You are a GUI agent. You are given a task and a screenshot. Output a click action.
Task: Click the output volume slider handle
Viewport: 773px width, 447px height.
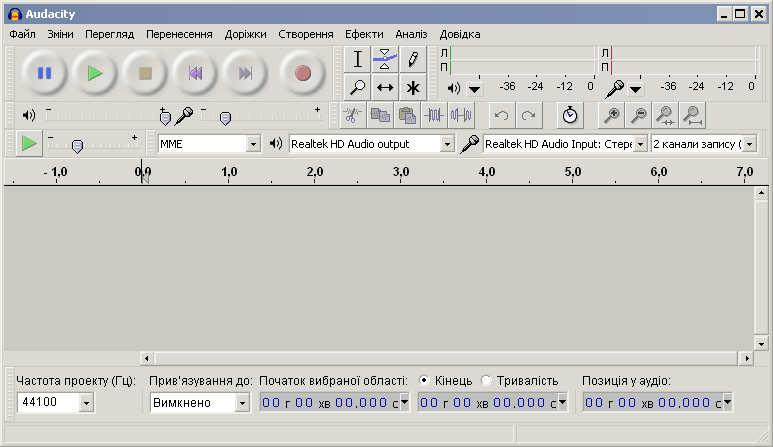(165, 118)
